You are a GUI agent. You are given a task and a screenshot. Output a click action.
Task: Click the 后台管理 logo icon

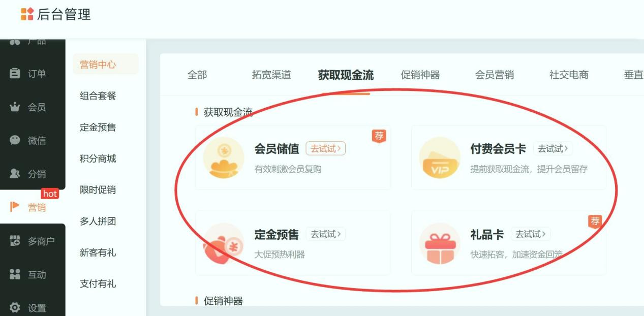(27, 14)
